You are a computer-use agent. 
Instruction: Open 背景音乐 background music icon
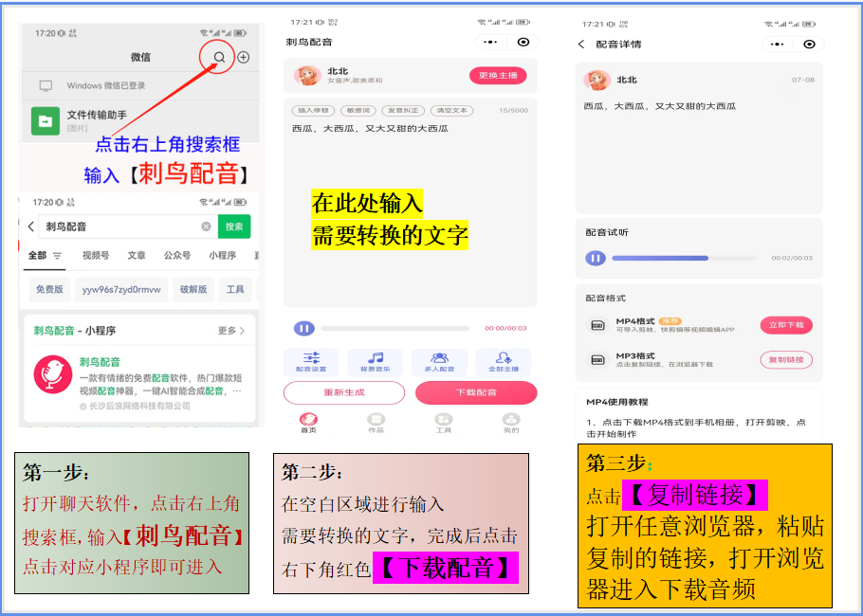pyautogui.click(x=376, y=360)
